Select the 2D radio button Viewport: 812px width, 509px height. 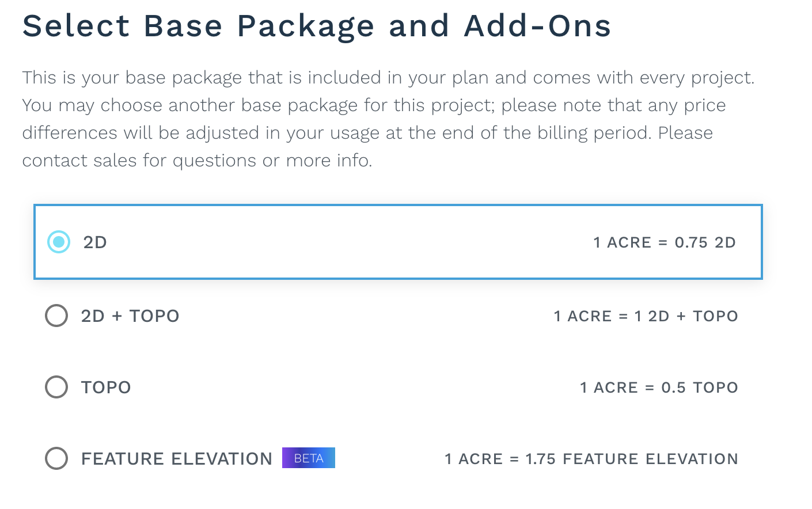[x=59, y=242]
